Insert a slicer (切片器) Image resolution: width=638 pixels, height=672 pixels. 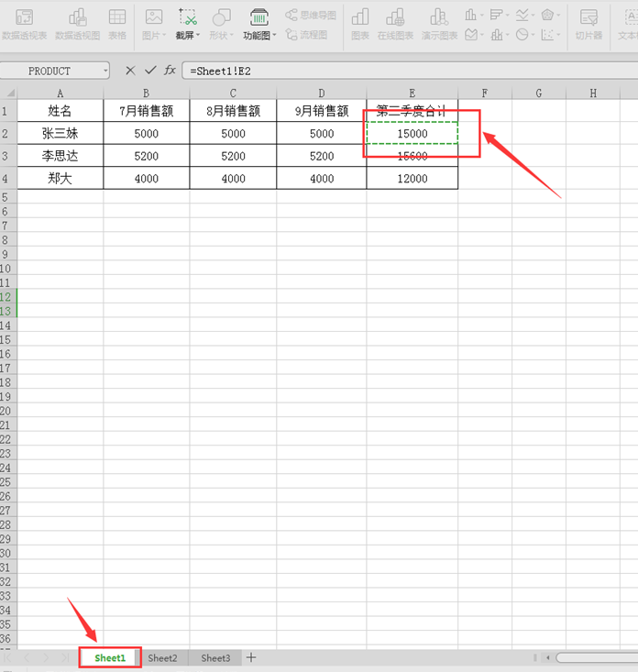588,24
